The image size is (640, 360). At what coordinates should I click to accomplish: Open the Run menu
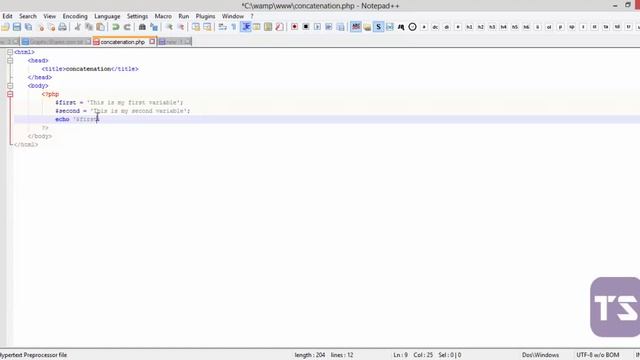184,16
